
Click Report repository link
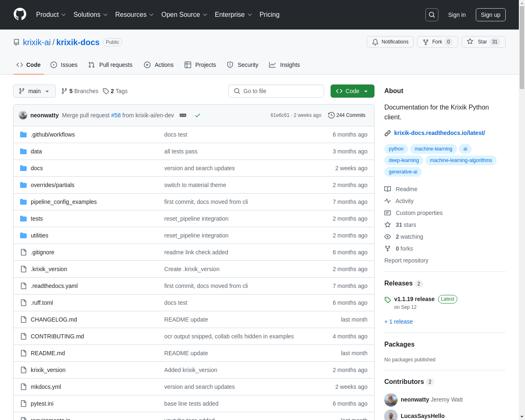click(x=406, y=260)
